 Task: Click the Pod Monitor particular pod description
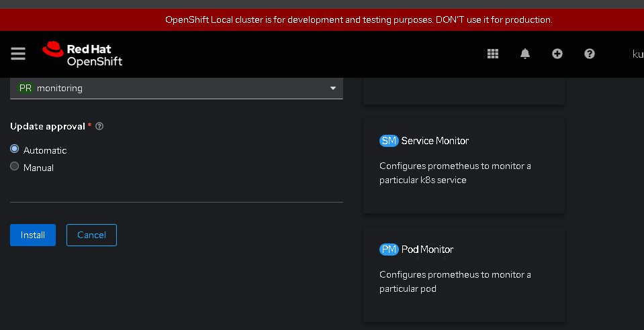coord(455,282)
